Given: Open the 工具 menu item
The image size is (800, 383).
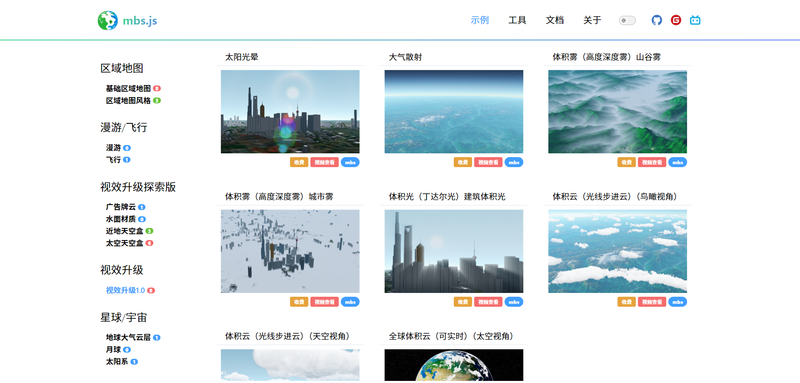Looking at the screenshot, I should click(x=517, y=20).
